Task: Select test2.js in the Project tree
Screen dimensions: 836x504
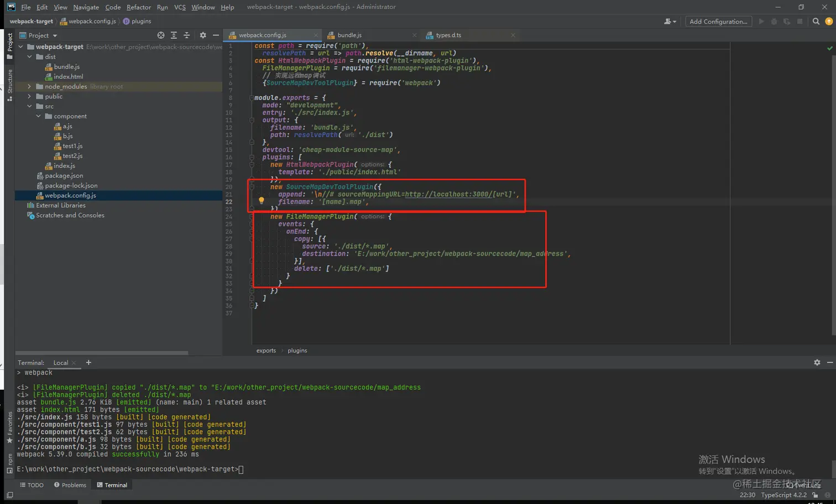Action: point(72,156)
